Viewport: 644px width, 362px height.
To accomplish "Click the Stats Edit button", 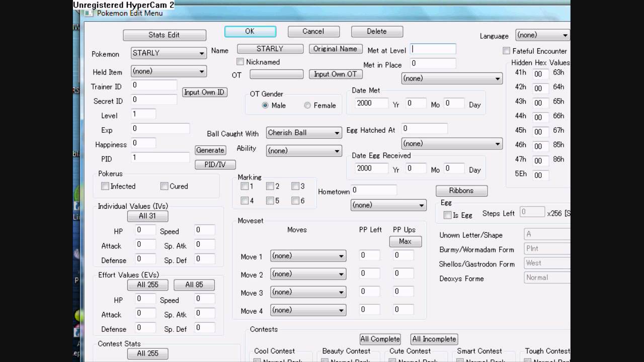I will pos(164,35).
